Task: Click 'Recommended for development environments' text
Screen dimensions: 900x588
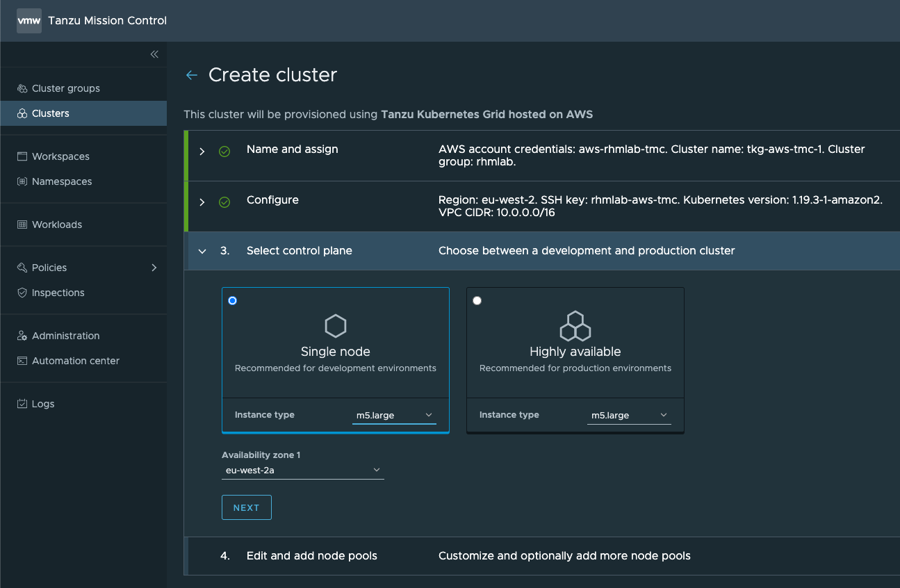Action: click(x=336, y=368)
